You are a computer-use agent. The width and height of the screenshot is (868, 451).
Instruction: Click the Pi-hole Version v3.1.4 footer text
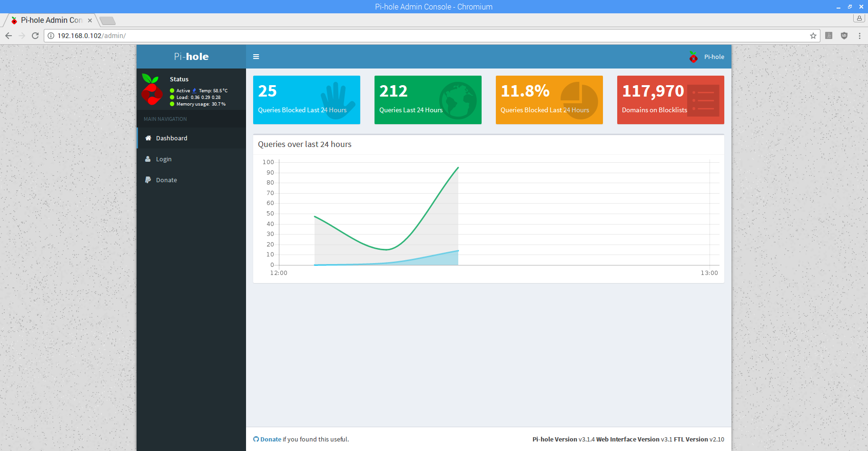pyautogui.click(x=563, y=439)
